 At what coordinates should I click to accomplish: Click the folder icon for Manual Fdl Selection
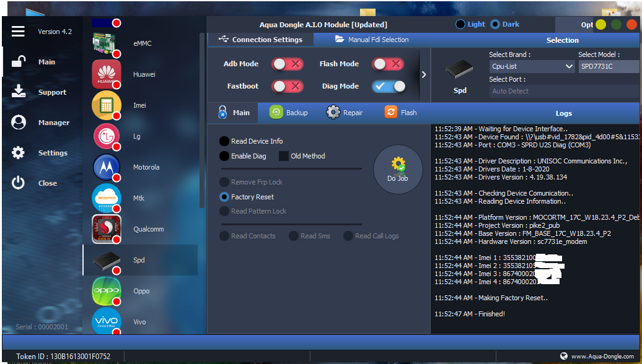tap(340, 39)
